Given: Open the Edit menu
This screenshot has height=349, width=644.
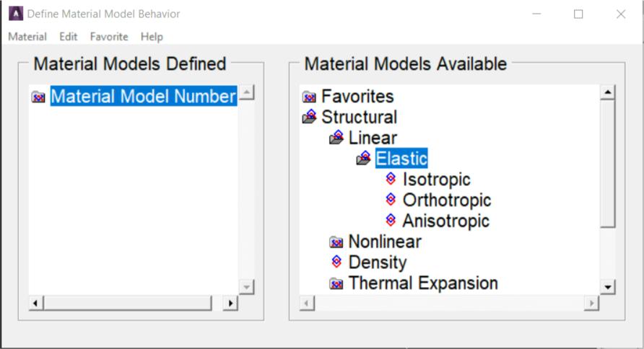Looking at the screenshot, I should pos(69,37).
